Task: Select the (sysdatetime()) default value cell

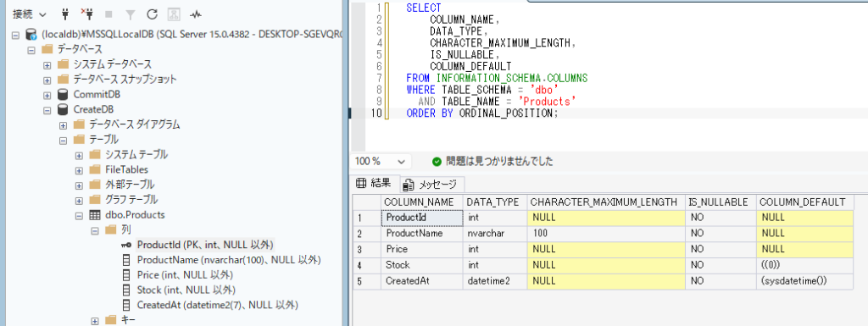Action: (805, 280)
